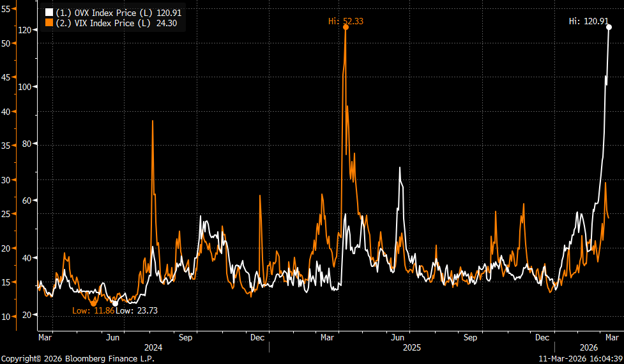The height and width of the screenshot is (364, 624).
Task: Click the Bloomberg Finance L.P. copyright text
Action: pos(78,359)
